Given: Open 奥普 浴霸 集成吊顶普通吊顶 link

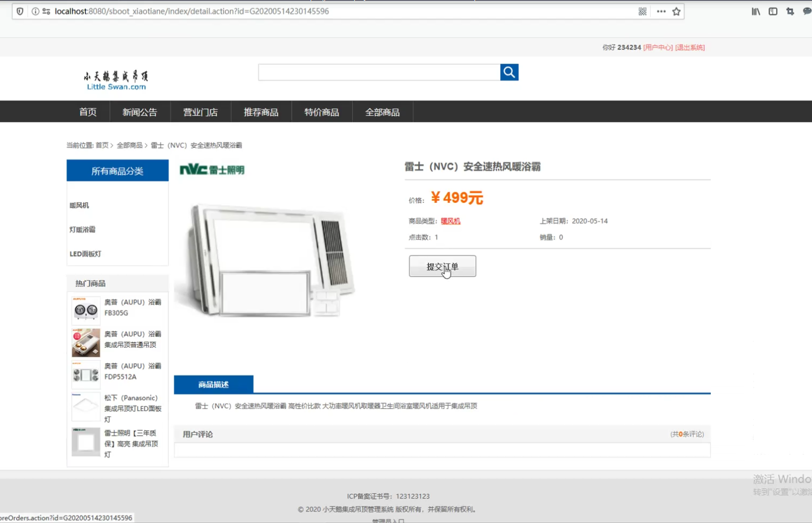Looking at the screenshot, I should 133,340.
